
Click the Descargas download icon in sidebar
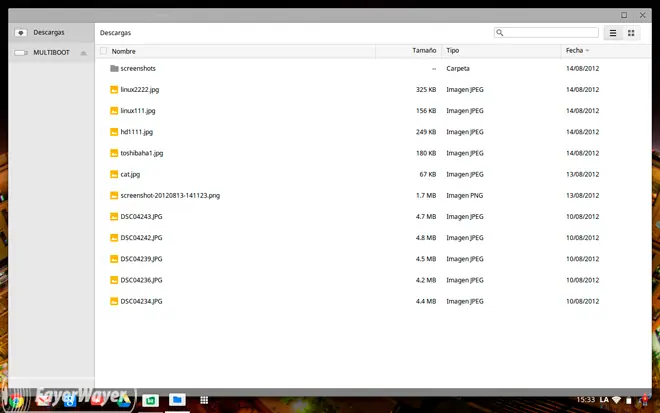point(21,32)
